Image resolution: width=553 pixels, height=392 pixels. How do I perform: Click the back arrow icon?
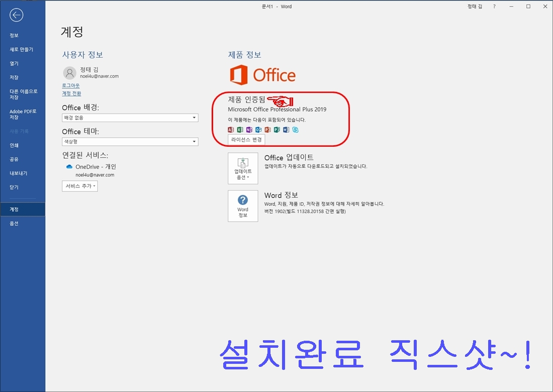pos(17,15)
